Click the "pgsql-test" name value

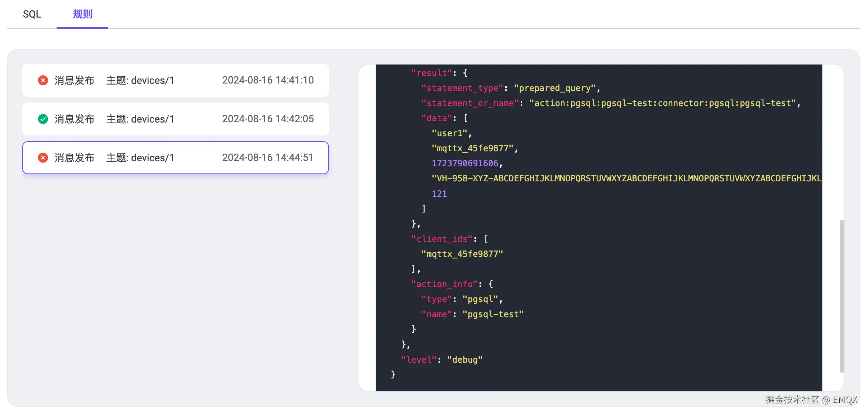(493, 314)
